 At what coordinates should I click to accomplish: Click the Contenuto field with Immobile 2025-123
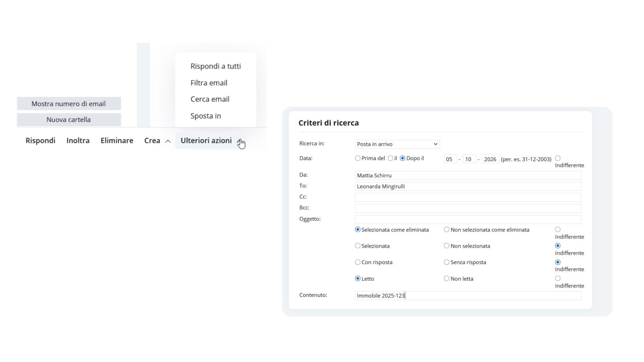click(x=468, y=296)
